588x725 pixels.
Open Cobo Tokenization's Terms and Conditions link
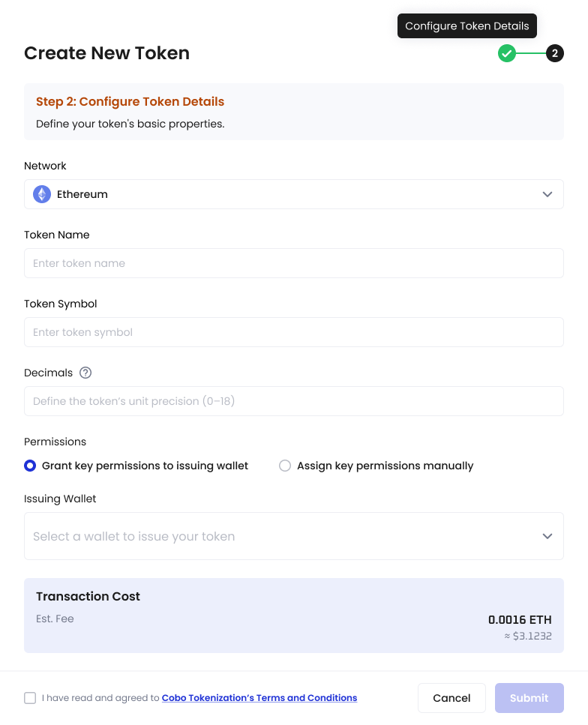(x=259, y=698)
